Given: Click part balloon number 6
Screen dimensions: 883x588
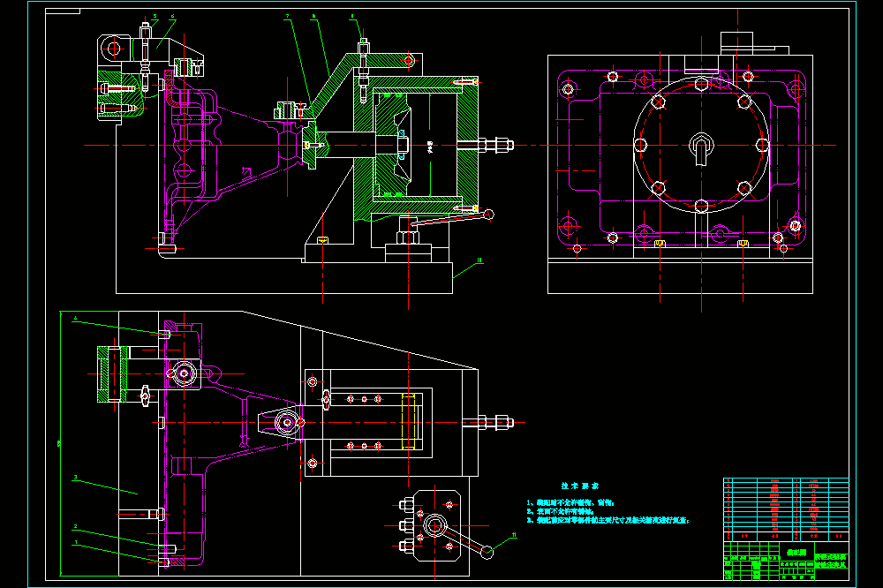Looking at the screenshot, I should tap(172, 17).
